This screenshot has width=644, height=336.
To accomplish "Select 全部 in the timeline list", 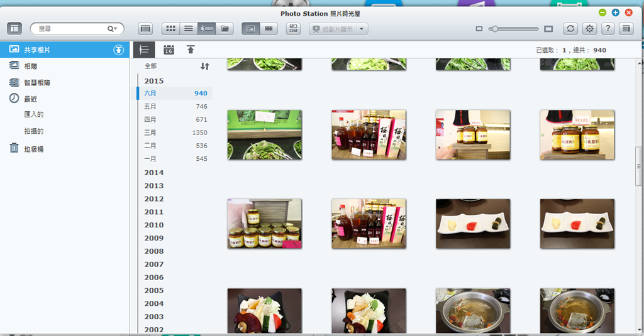I will click(151, 66).
